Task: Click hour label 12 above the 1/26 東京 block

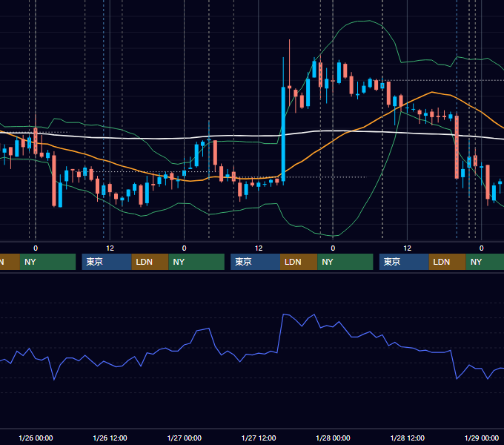Action: (110, 248)
